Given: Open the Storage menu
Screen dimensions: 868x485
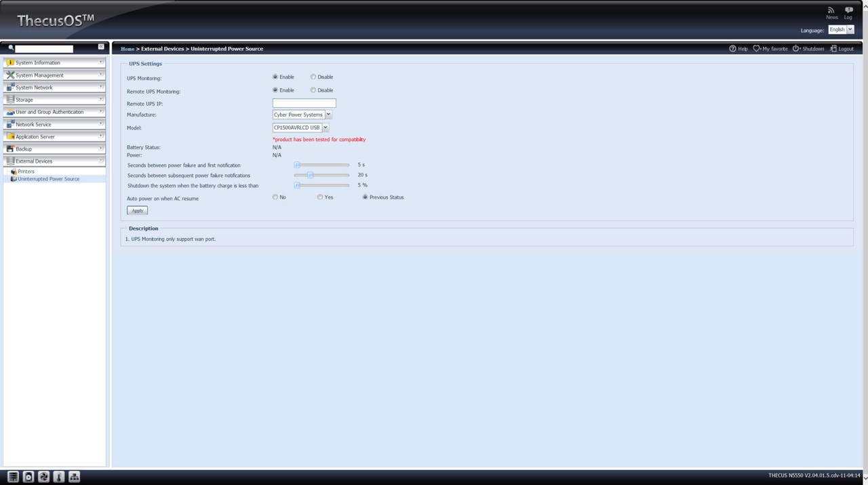Looking at the screenshot, I should pyautogui.click(x=54, y=100).
